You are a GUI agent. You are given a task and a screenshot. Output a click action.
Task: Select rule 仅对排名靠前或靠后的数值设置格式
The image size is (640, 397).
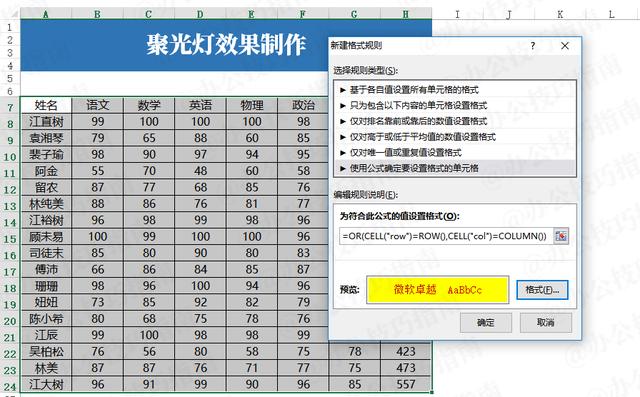[x=455, y=121]
